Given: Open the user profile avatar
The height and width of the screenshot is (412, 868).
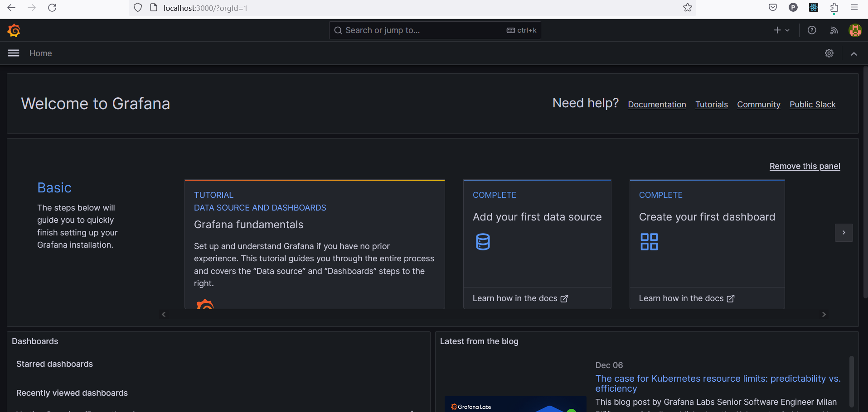Looking at the screenshot, I should 855,30.
